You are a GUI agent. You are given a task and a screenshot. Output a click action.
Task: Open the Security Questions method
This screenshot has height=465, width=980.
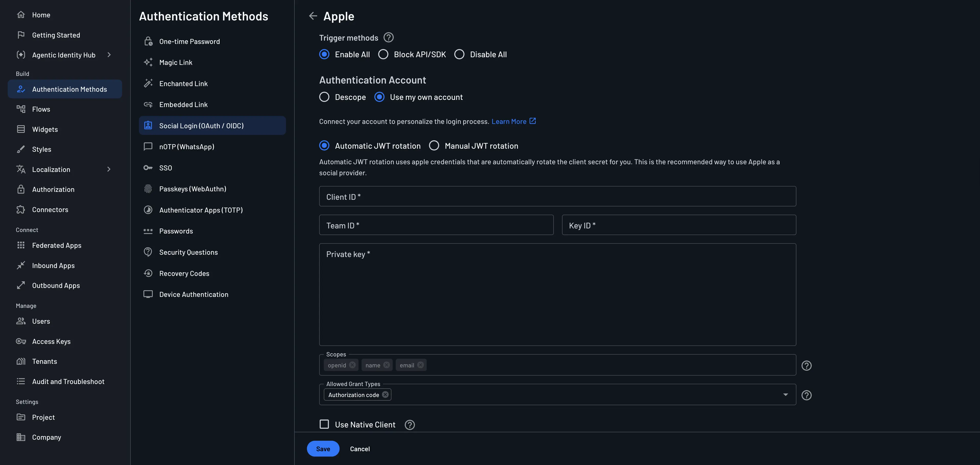click(212, 252)
